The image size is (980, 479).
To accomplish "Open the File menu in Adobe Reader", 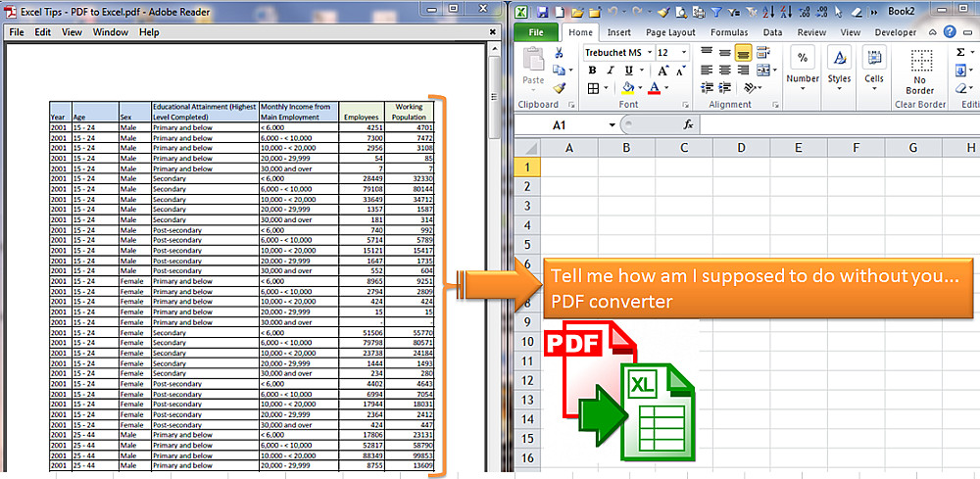I will click(x=17, y=32).
